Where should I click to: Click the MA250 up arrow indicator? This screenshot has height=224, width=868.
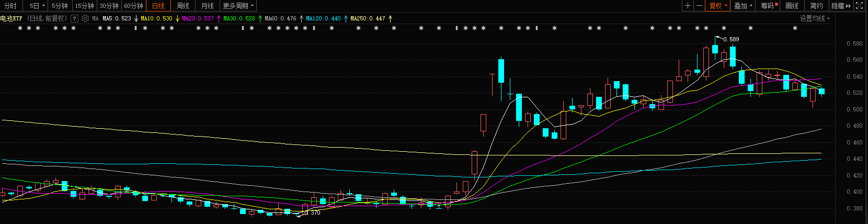tap(390, 18)
